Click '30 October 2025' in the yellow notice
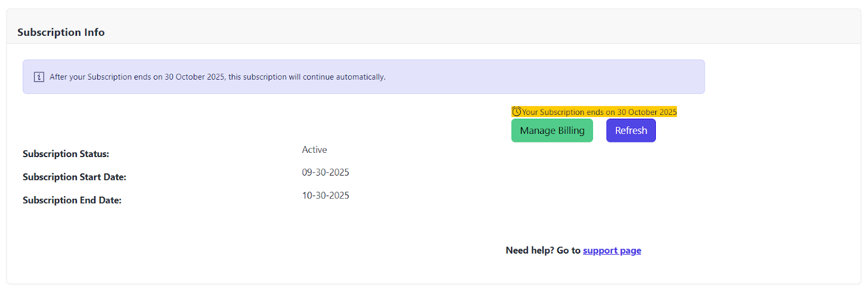Viewport: 868px width, 292px height. (647, 112)
